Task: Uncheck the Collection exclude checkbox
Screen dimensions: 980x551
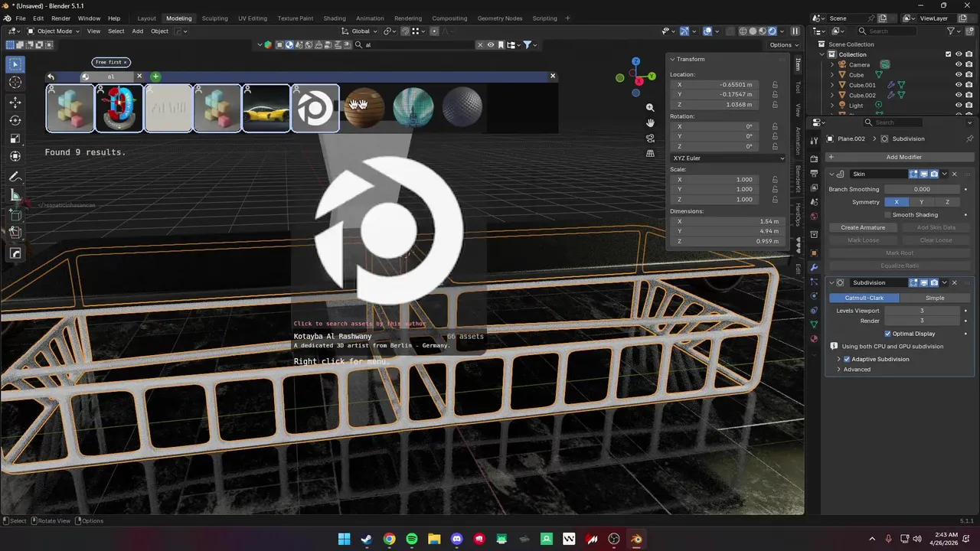Action: [948, 54]
